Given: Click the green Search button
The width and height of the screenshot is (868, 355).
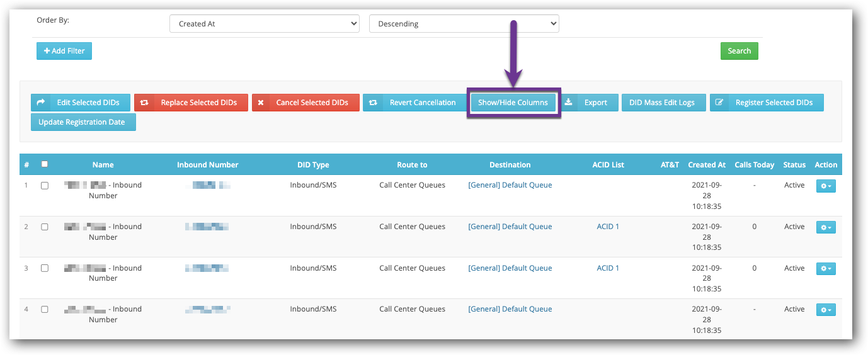Looking at the screenshot, I should [x=740, y=51].
